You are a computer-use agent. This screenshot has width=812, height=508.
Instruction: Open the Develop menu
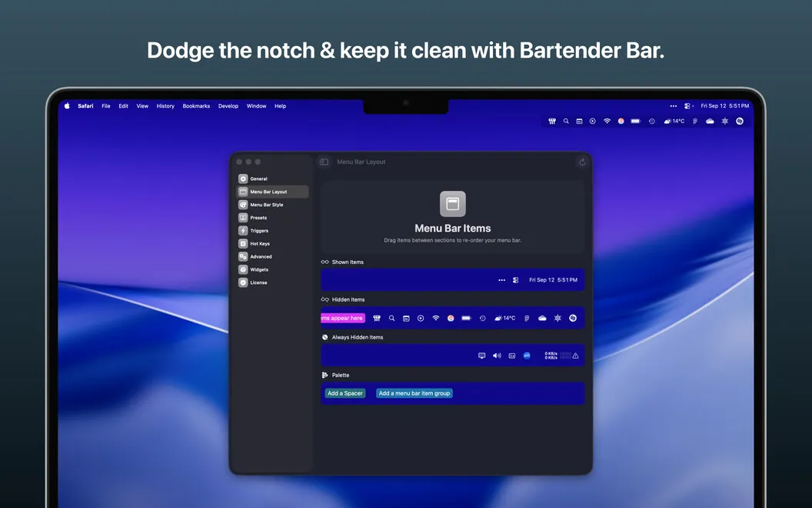(228, 105)
